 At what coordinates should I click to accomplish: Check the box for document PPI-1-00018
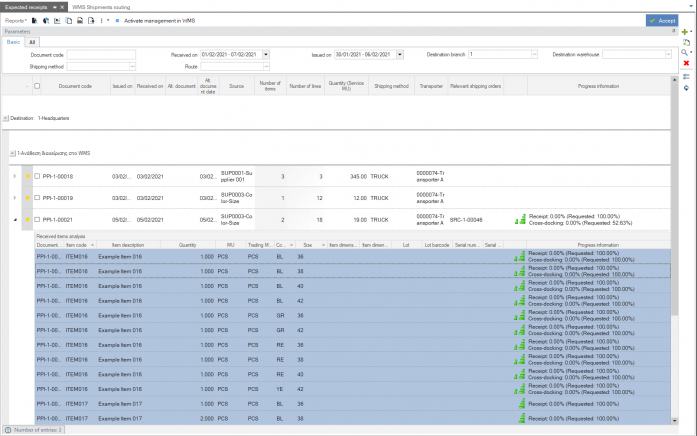point(37,176)
